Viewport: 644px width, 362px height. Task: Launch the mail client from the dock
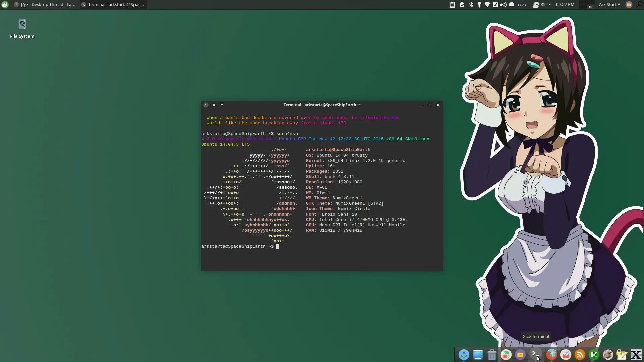(x=566, y=354)
